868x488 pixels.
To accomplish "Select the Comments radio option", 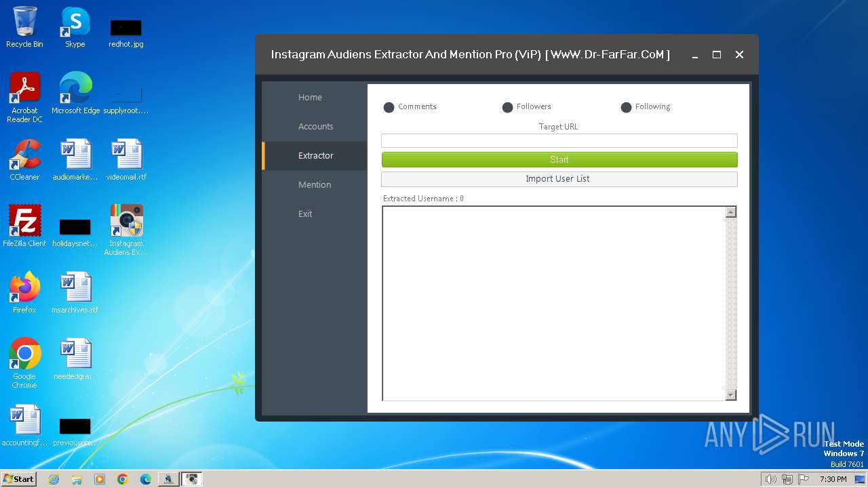I will click(410, 107).
